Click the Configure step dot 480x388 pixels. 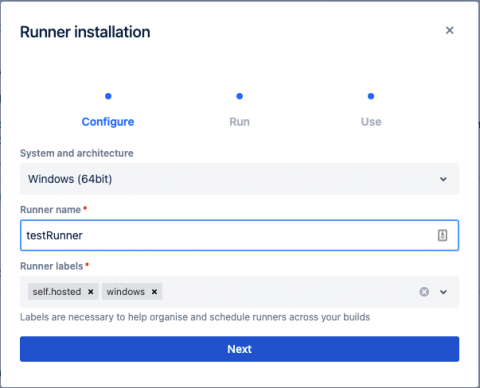[x=108, y=96]
